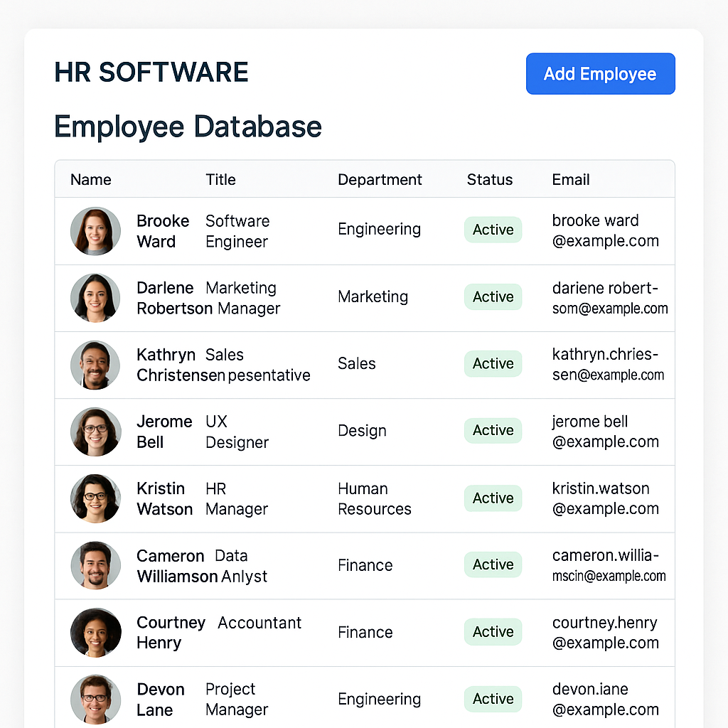This screenshot has width=728, height=728.
Task: Sort by the Name column header
Action: pyautogui.click(x=90, y=180)
